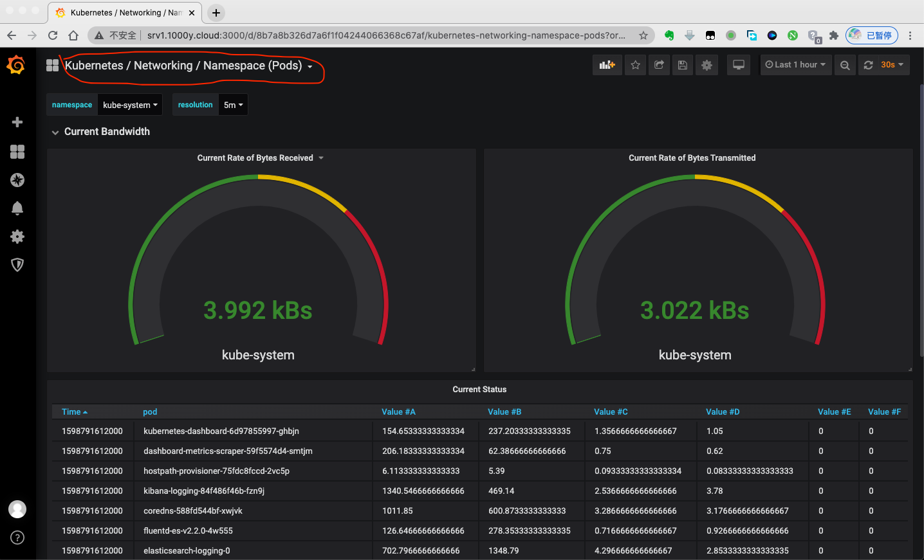The image size is (924, 560).
Task: Open the browser extensions puzzle icon
Action: pos(834,35)
